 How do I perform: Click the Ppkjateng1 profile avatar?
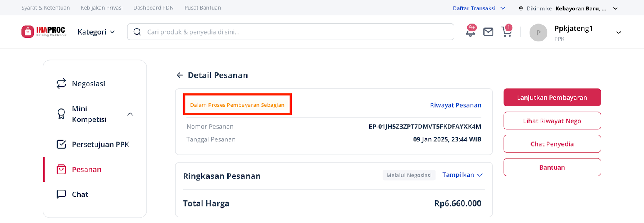click(x=538, y=33)
